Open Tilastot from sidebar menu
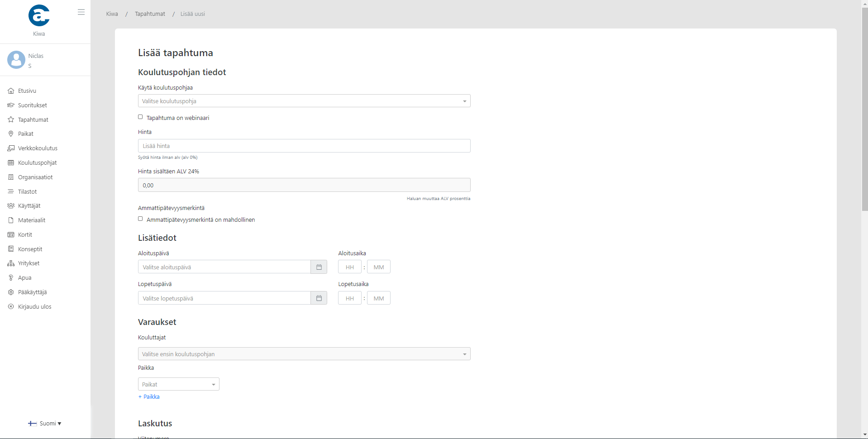Screen dimensions: 868x439 pyautogui.click(x=27, y=192)
